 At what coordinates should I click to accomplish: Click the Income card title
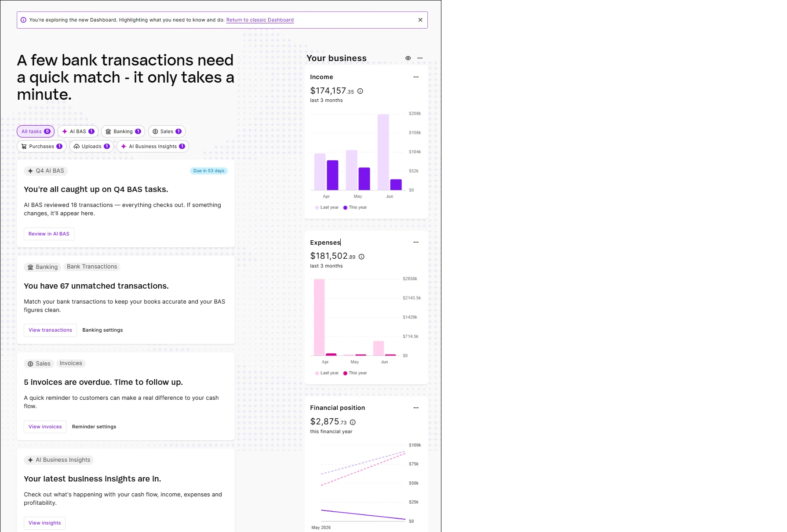click(321, 77)
